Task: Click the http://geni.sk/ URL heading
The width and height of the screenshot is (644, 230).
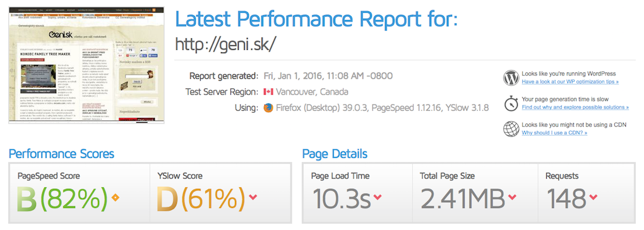Action: tap(224, 44)
